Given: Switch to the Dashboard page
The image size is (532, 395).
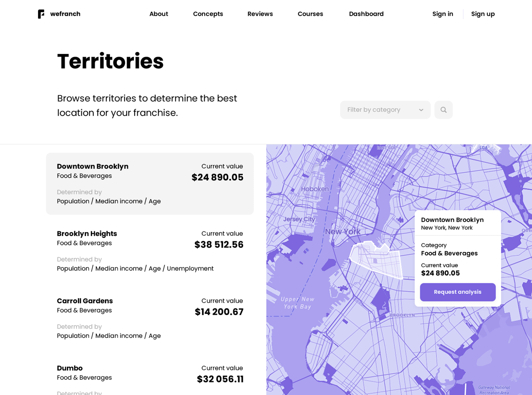Looking at the screenshot, I should pos(366,14).
